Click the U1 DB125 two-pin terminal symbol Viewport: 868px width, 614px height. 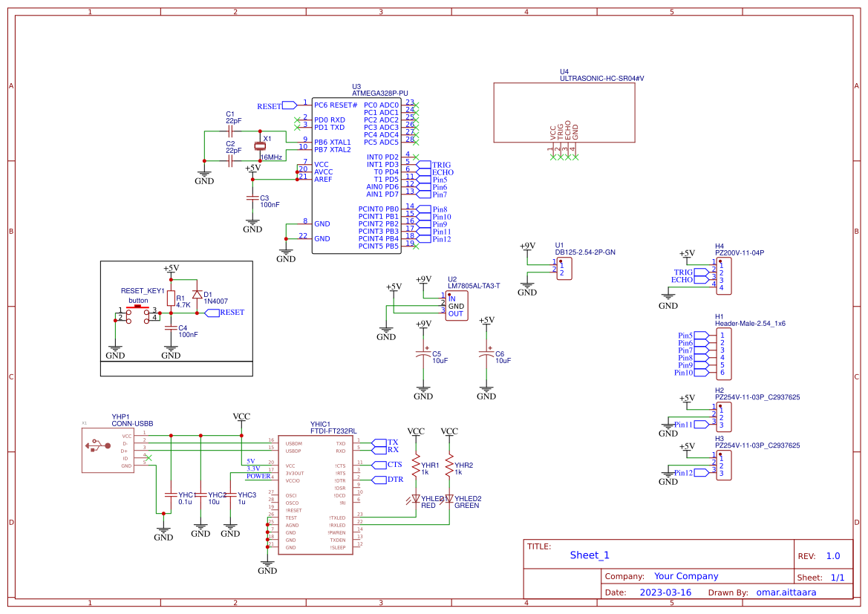coord(564,269)
